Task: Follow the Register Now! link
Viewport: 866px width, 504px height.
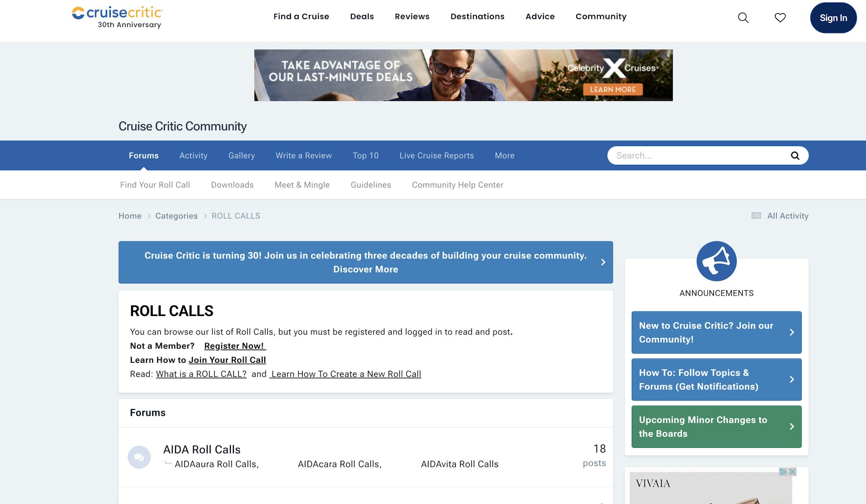Action: pyautogui.click(x=235, y=346)
